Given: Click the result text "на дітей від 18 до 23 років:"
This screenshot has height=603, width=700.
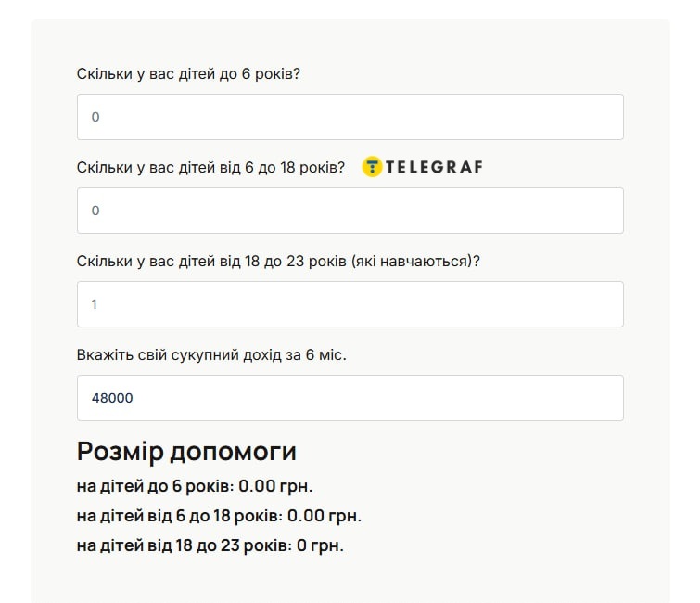Looking at the screenshot, I should click(x=184, y=545).
